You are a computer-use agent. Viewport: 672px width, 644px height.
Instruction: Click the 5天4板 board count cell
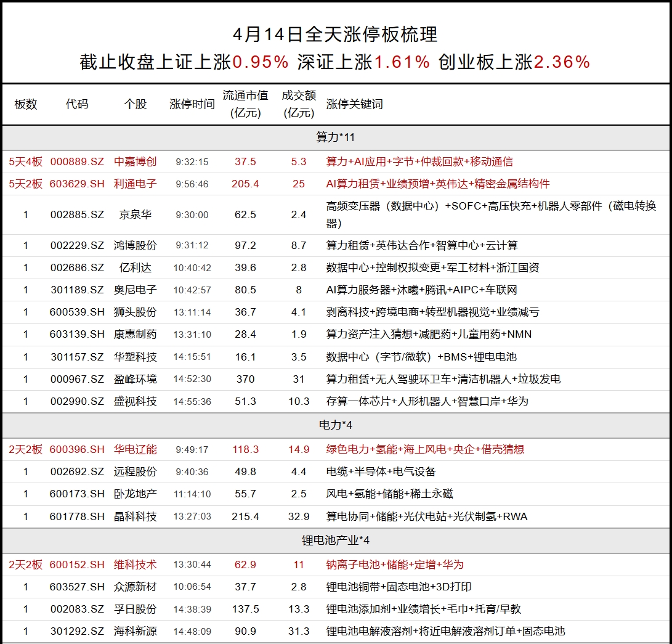(26, 162)
